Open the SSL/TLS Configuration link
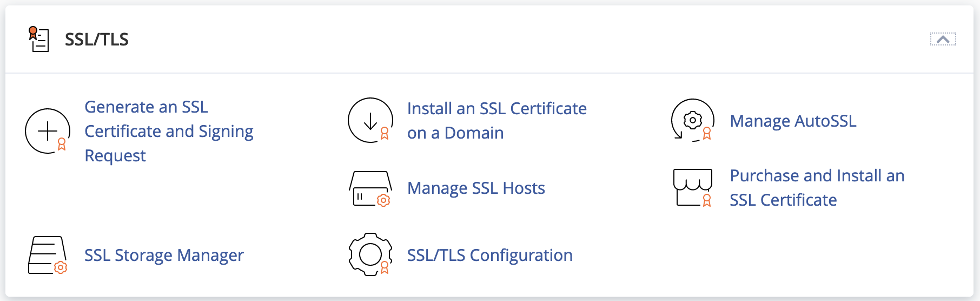The image size is (980, 301). [489, 255]
